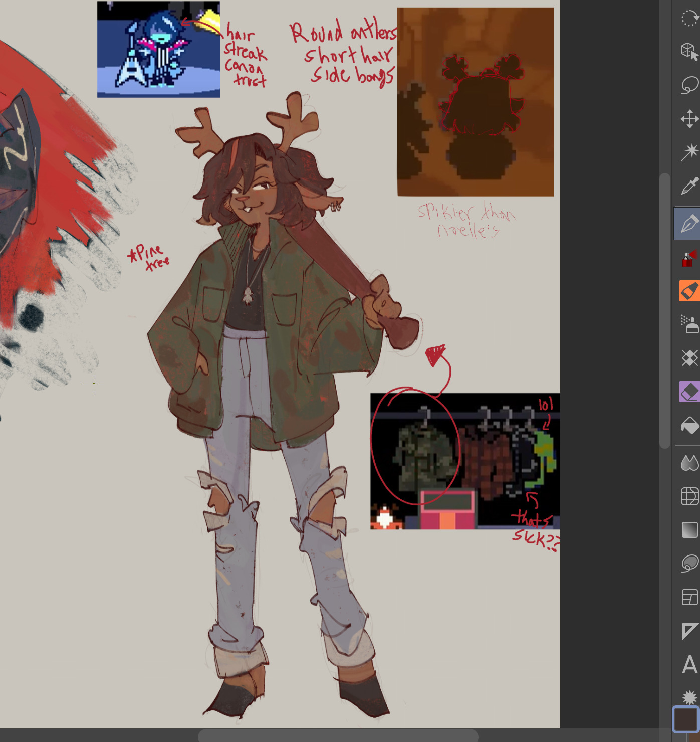The width and height of the screenshot is (700, 742).
Task: Select the Object operation tool with cube icon
Action: pos(689,51)
